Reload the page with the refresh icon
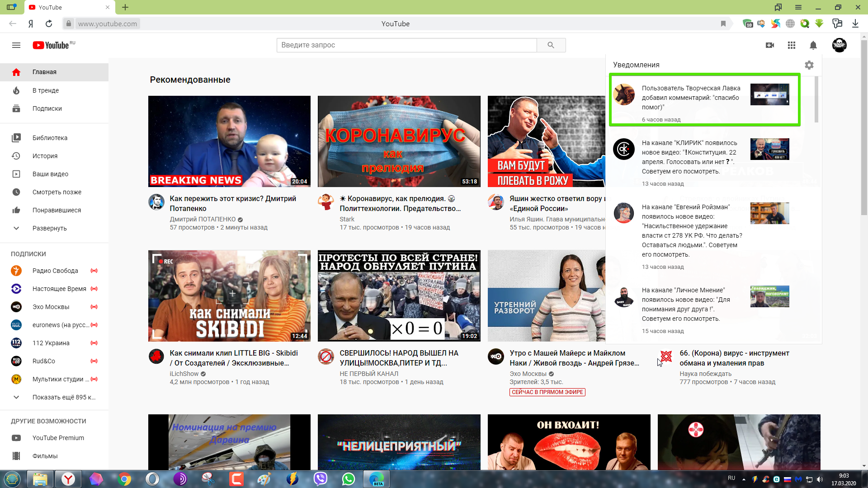Screen dimensions: 868x488 point(49,23)
